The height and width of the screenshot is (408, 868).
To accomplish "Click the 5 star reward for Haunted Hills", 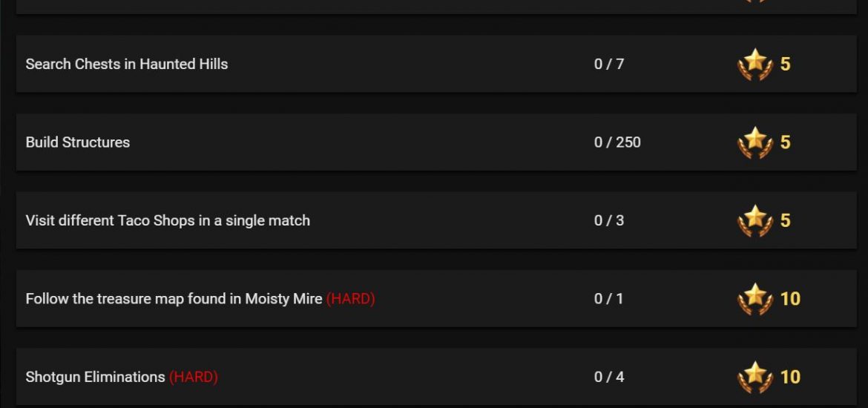I will point(785,65).
